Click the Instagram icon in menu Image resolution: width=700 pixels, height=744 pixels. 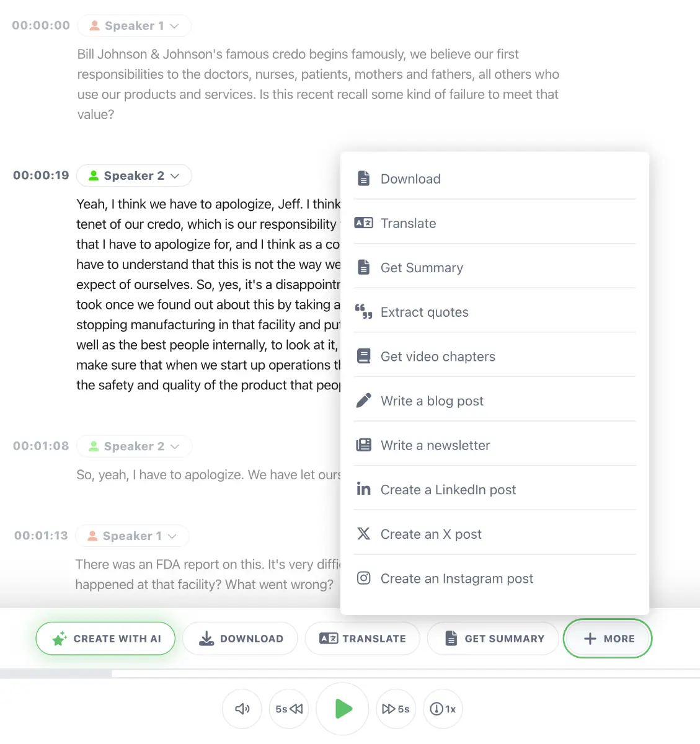pyautogui.click(x=364, y=578)
